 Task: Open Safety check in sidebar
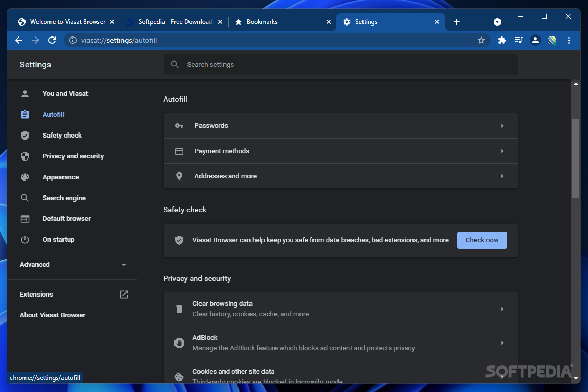click(62, 135)
